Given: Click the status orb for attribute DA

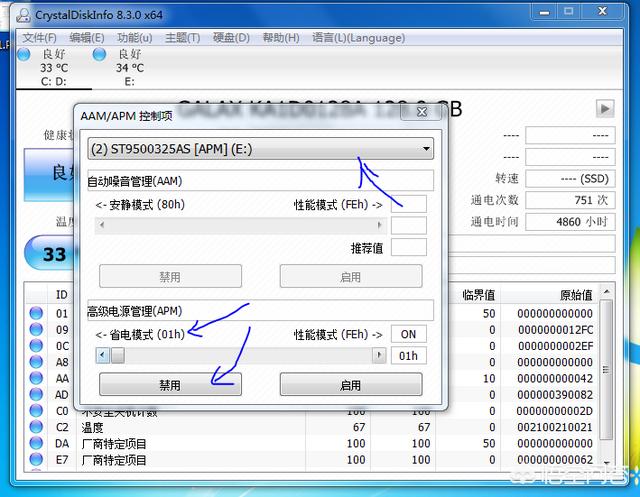Looking at the screenshot, I should point(36,443).
